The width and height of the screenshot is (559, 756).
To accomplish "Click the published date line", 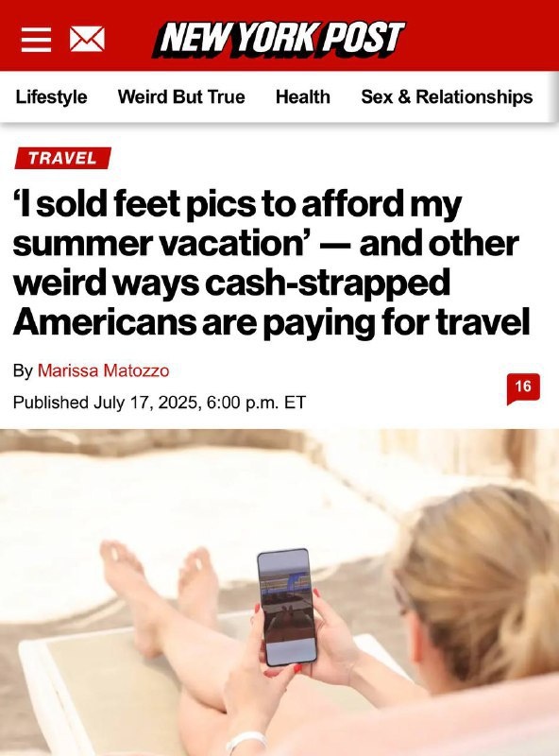I will (160, 403).
